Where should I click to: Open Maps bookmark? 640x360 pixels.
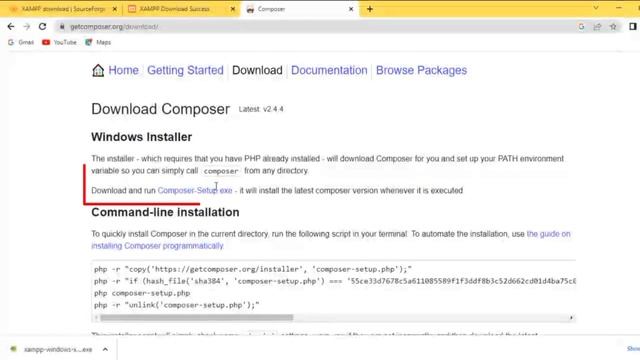(x=98, y=42)
